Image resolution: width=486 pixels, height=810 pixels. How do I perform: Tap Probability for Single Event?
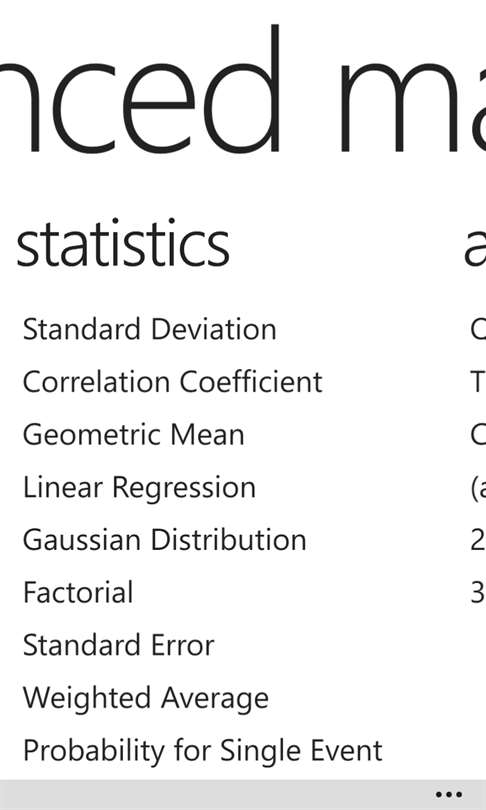(x=202, y=751)
